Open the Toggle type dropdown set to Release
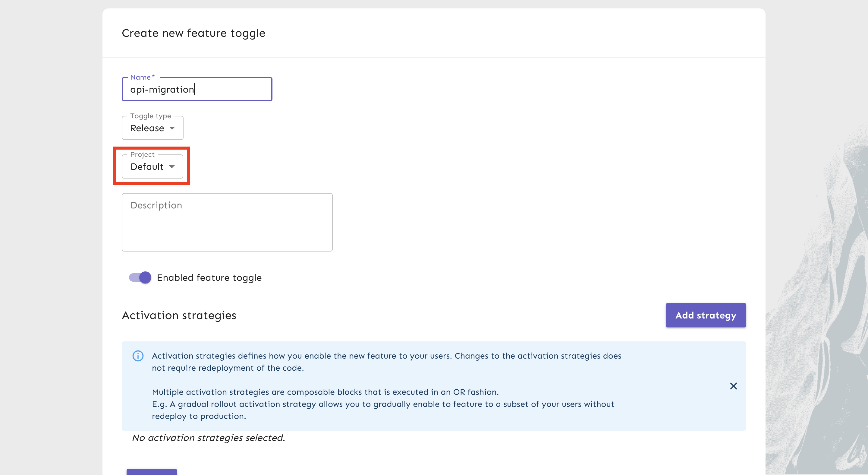 (x=152, y=128)
